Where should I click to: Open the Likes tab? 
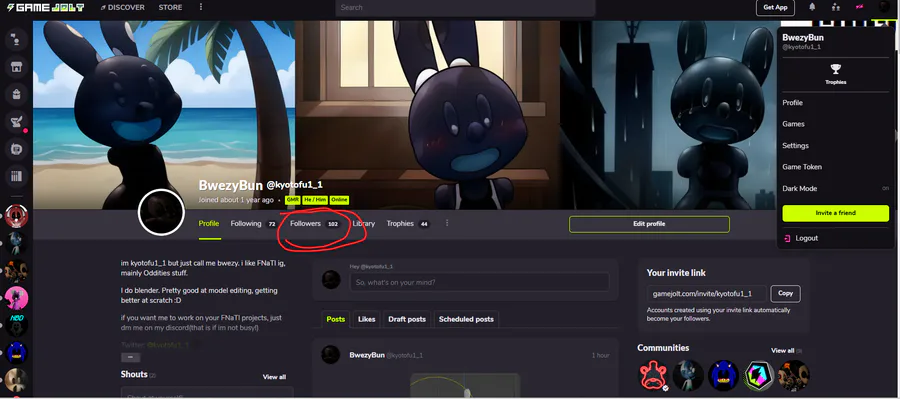(x=367, y=319)
